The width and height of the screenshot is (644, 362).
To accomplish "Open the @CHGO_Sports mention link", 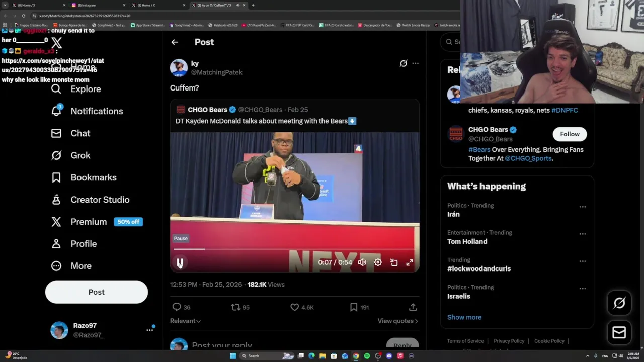I will (528, 158).
